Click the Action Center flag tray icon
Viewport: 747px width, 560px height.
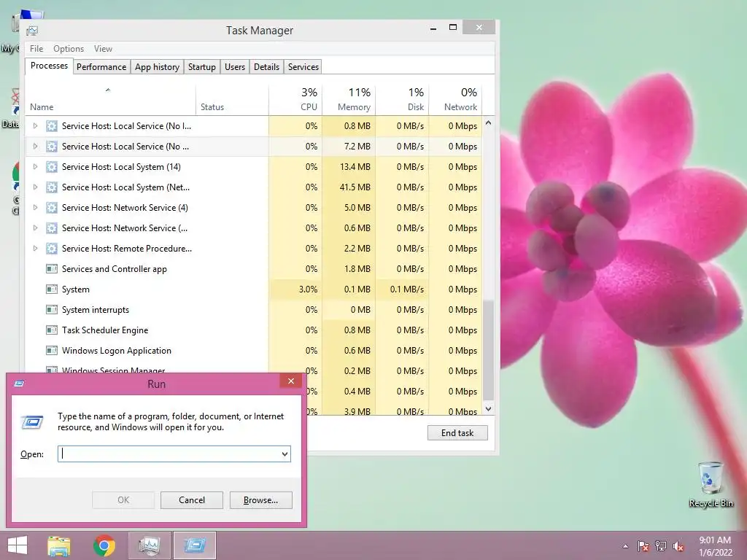click(643, 546)
